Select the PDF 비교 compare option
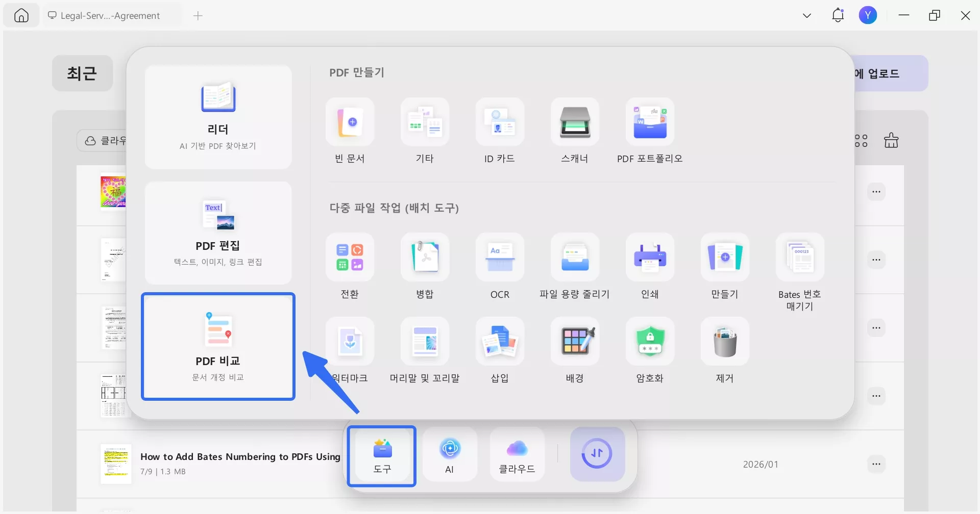The height and width of the screenshot is (514, 980). (218, 347)
